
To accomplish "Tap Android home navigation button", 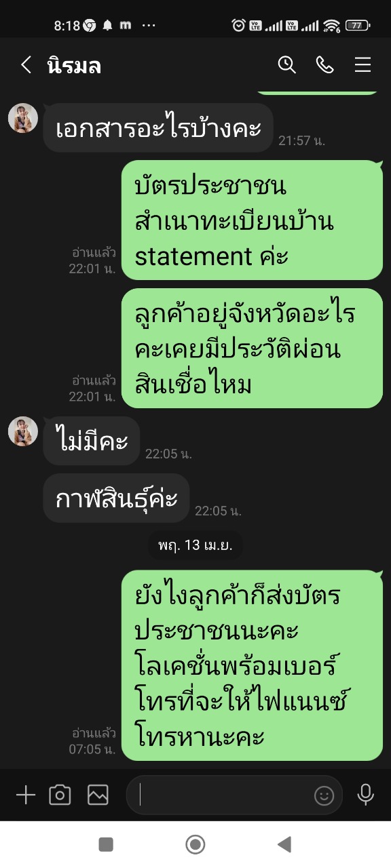I will [x=195, y=844].
